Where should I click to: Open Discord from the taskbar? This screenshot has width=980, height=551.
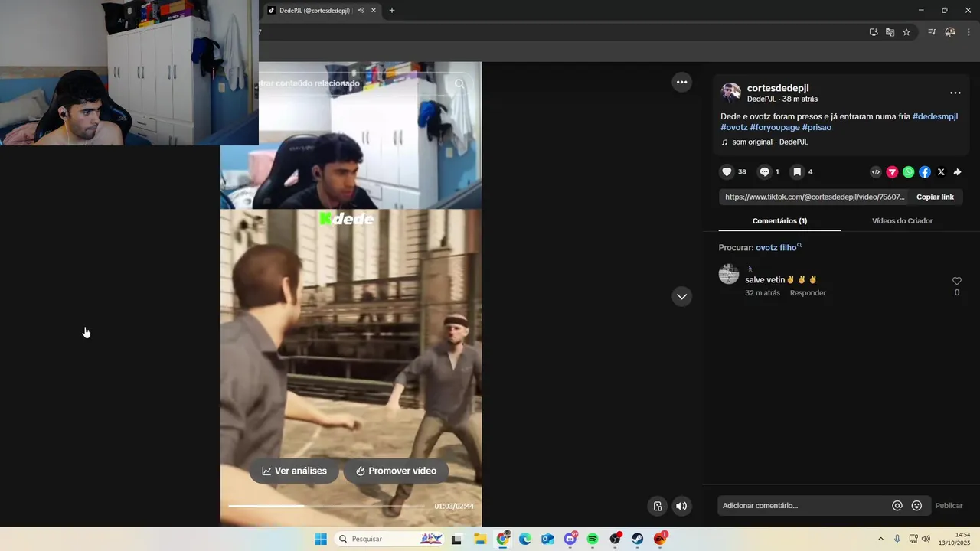pyautogui.click(x=570, y=539)
